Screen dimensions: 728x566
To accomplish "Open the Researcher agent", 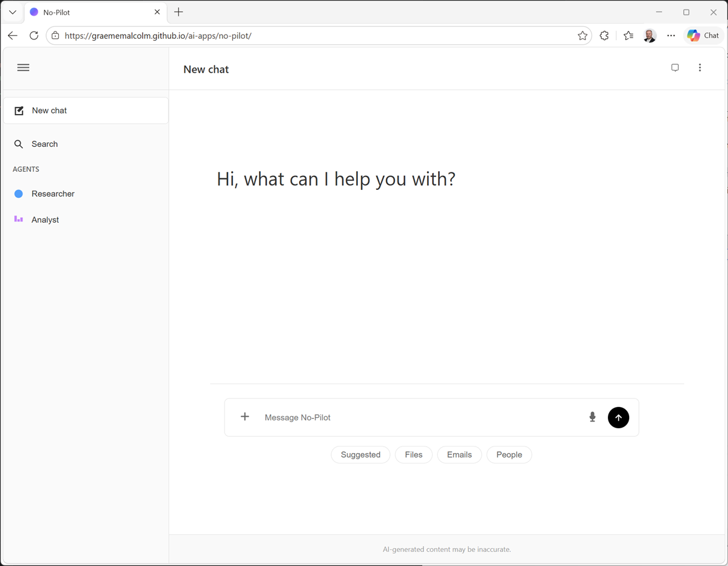I will (86, 194).
